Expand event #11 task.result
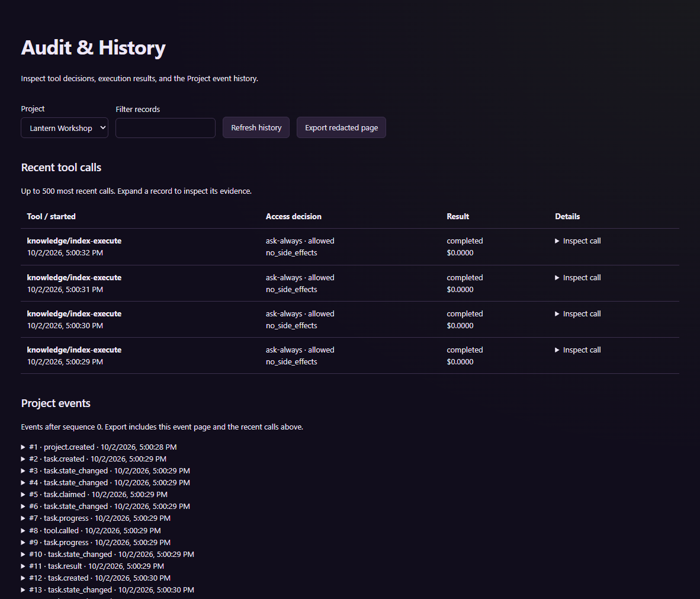 pos(92,566)
